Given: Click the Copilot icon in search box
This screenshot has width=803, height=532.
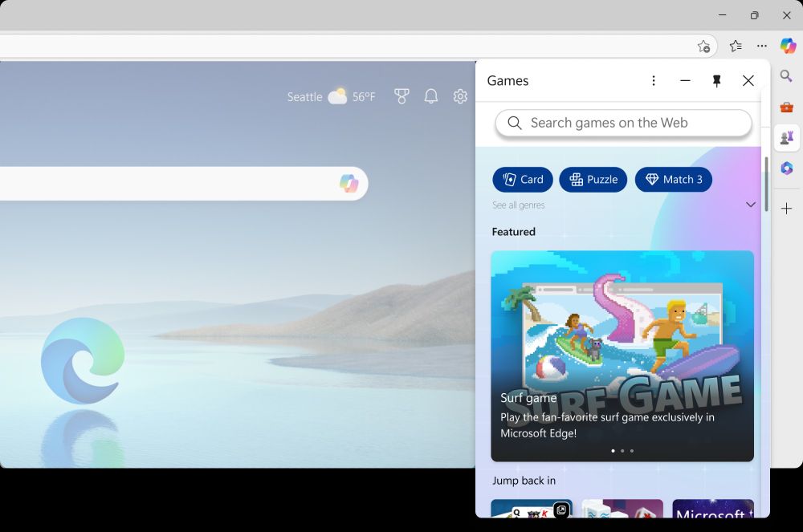Looking at the screenshot, I should point(349,183).
